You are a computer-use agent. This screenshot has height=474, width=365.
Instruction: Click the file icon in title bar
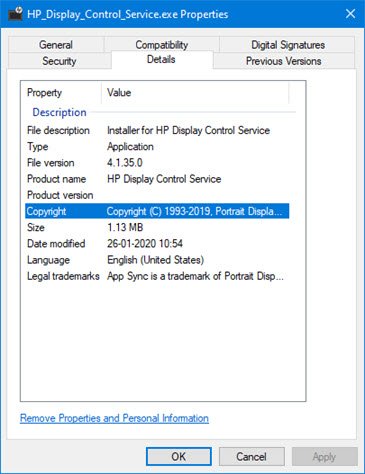click(15, 14)
